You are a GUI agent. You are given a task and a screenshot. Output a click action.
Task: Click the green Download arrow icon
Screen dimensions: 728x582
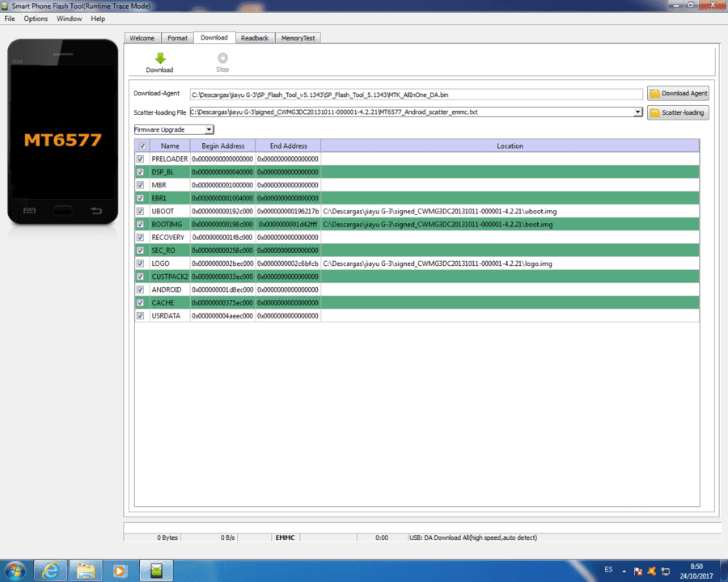tap(160, 58)
